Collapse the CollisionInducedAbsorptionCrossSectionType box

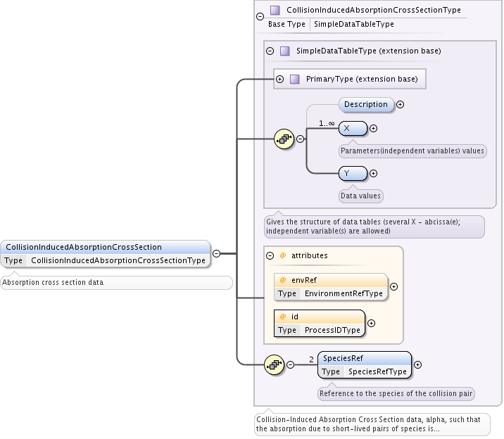[x=260, y=17]
